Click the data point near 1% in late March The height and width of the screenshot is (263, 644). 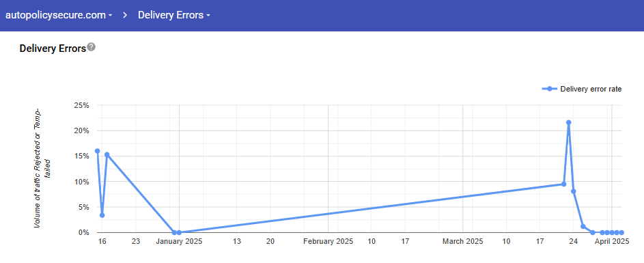pyautogui.click(x=583, y=226)
